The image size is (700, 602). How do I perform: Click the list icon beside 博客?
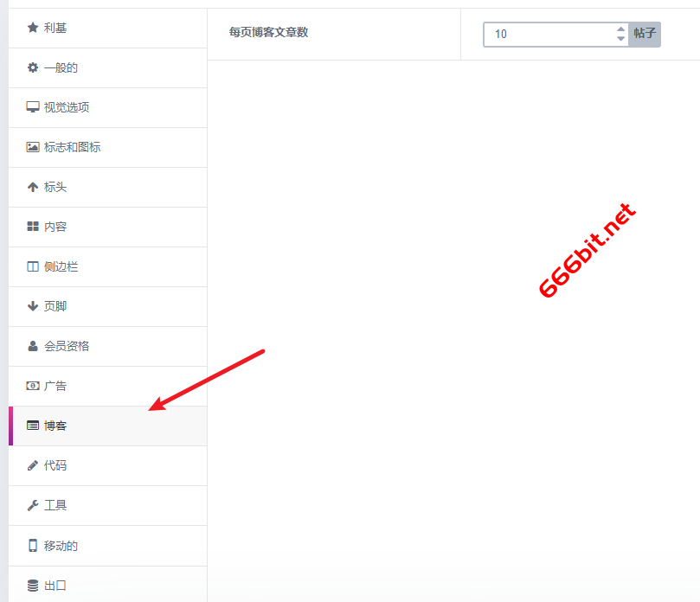[x=33, y=426]
